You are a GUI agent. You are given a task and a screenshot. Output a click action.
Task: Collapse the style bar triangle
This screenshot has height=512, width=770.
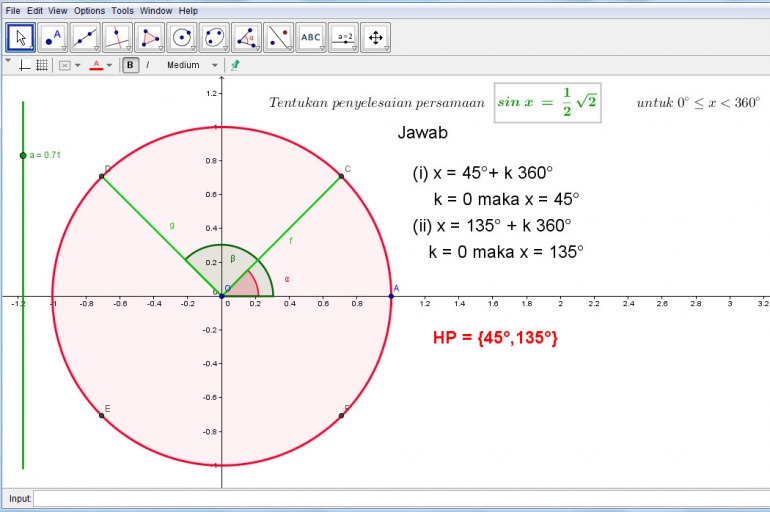[x=8, y=61]
